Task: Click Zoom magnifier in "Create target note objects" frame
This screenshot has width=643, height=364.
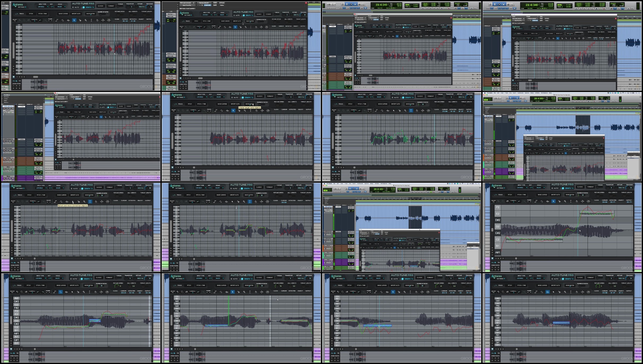Action: pyautogui.click(x=245, y=111)
